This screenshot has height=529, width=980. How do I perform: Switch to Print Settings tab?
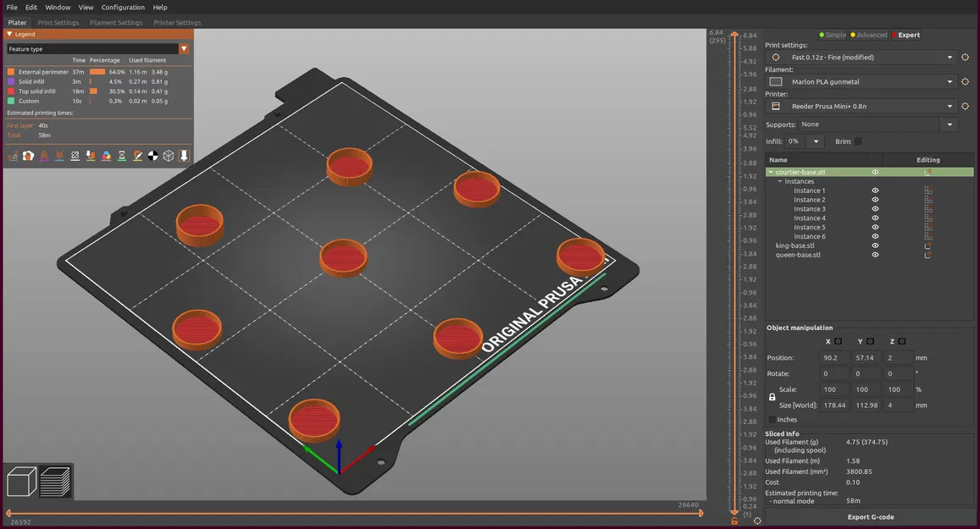[x=58, y=23]
